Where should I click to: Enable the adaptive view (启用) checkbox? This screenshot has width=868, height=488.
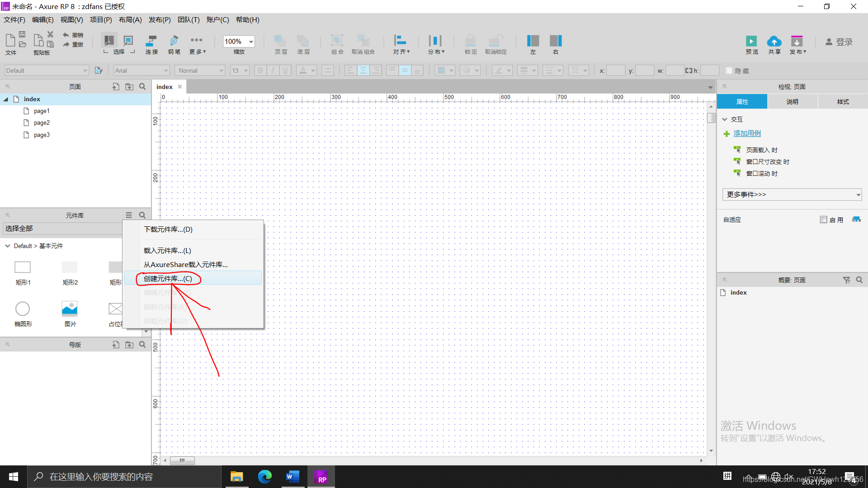[x=823, y=220]
